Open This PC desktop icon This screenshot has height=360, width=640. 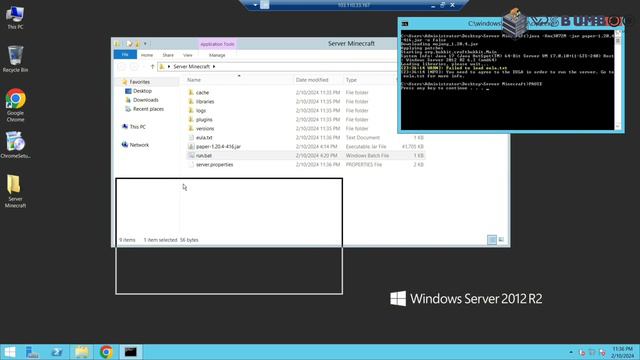(15, 18)
